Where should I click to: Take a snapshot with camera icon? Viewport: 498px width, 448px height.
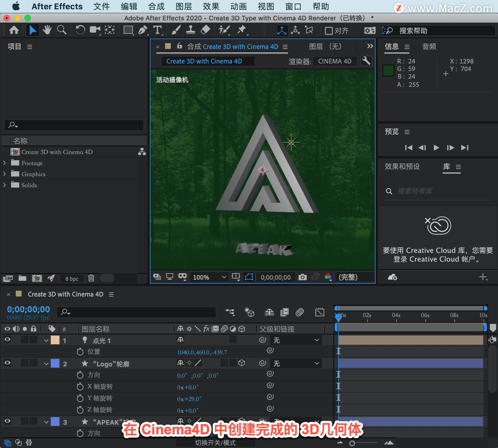[303, 277]
